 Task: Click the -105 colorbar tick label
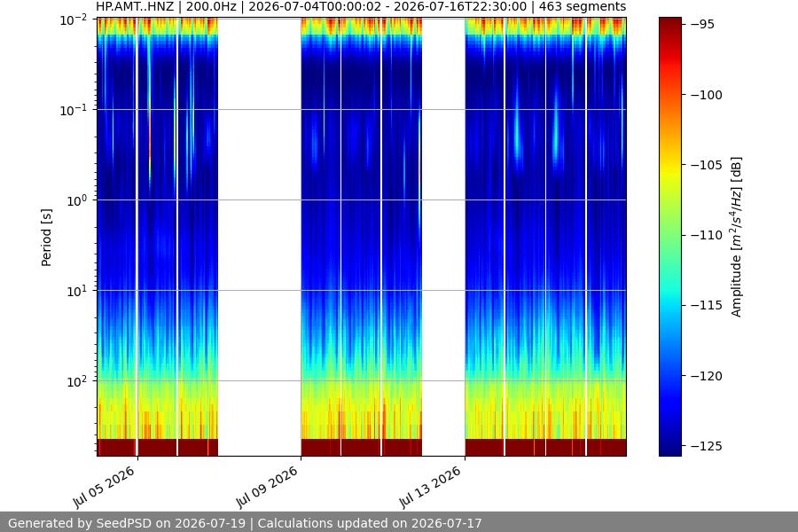point(707,165)
